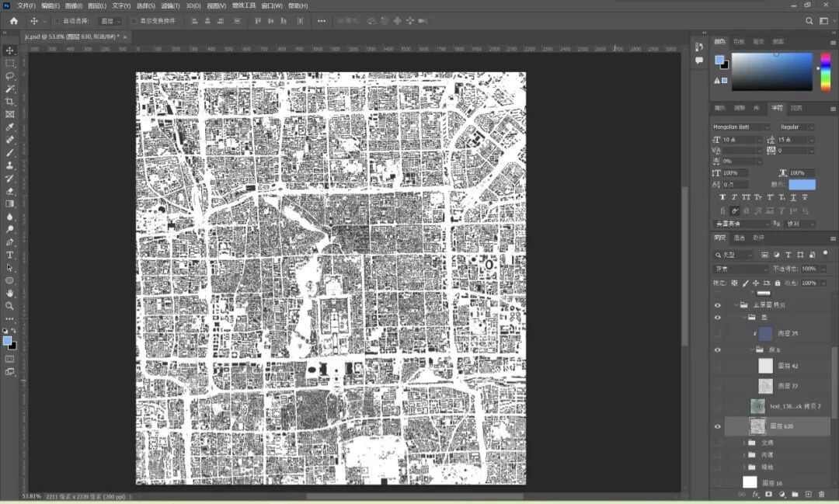
Task: Add a layer mask from Layers panel bottom
Action: coord(768,495)
